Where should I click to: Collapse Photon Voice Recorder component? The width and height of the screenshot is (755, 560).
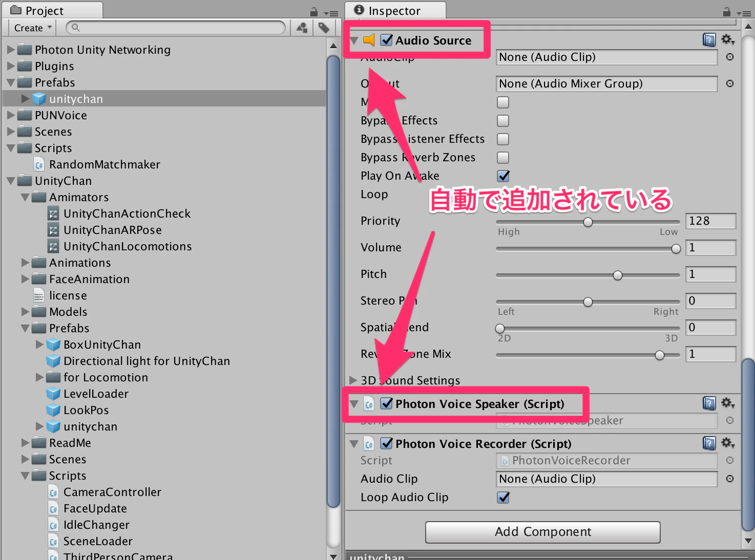click(353, 444)
